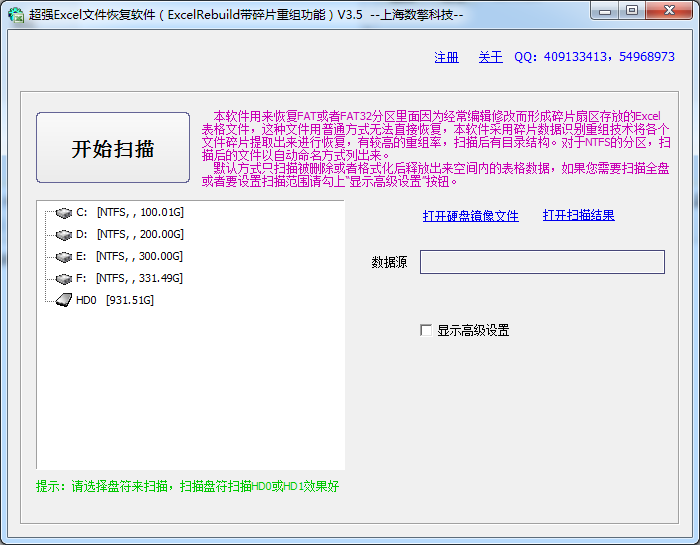Focus the 数据源 input field
Viewport: 700px width, 545px height.
542,262
